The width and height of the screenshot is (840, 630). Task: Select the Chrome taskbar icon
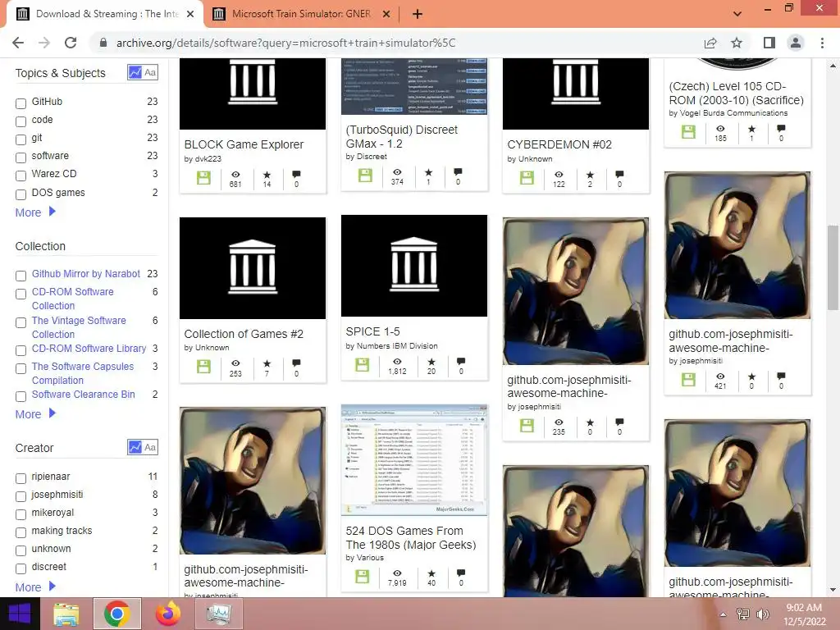(116, 614)
